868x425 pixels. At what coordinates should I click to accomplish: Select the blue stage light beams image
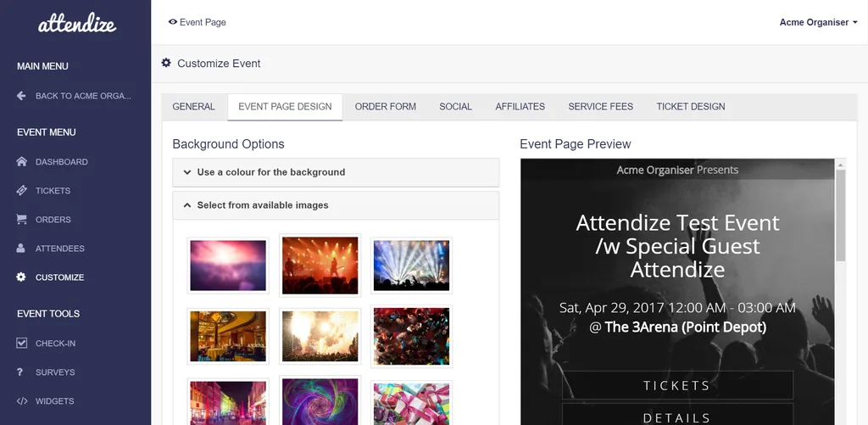tap(411, 266)
